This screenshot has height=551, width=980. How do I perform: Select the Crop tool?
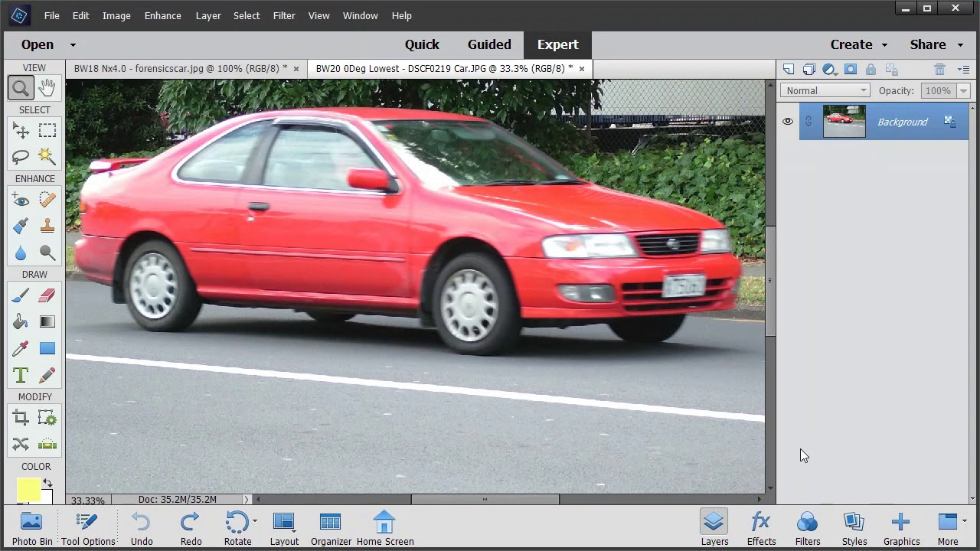[21, 418]
